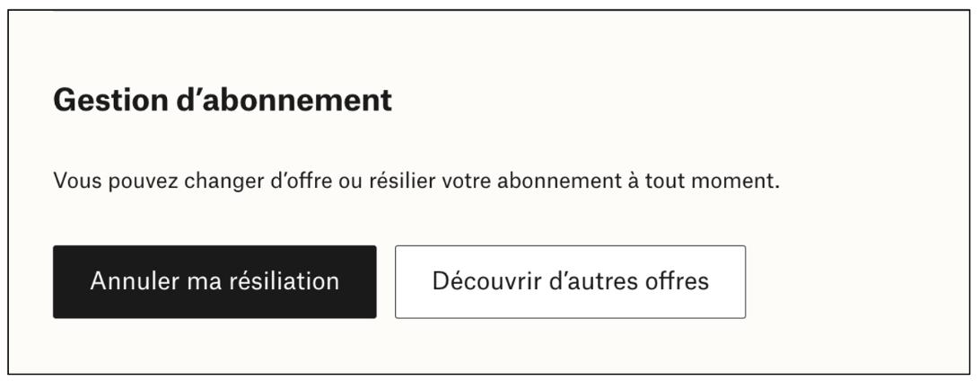This screenshot has width=980, height=381.
Task: Open Découvrir d'autres offres
Action: pyautogui.click(x=570, y=281)
